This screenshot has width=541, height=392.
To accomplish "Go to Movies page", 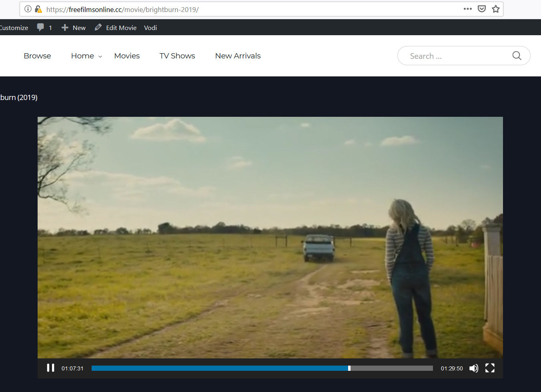I will coord(127,56).
